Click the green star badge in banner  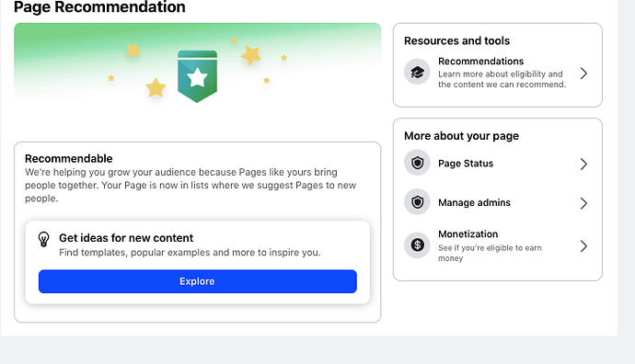pos(197,76)
